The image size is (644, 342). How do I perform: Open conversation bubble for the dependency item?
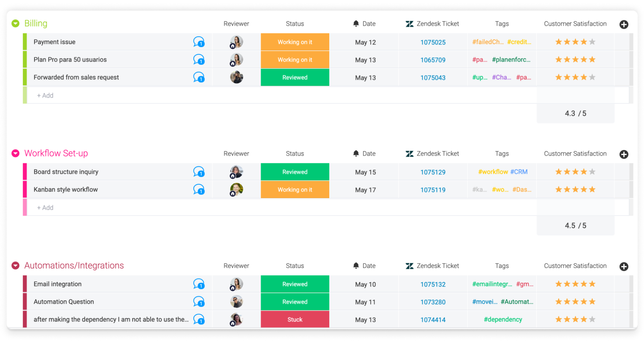[199, 320]
